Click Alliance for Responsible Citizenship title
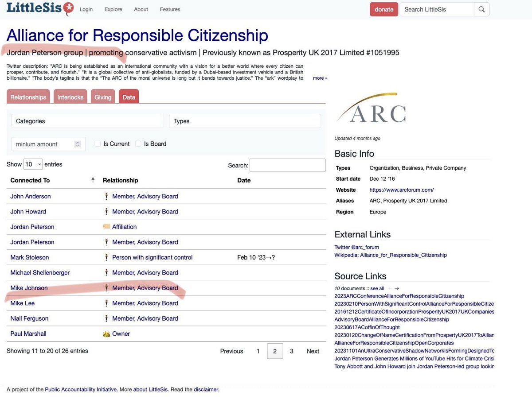 (x=137, y=35)
